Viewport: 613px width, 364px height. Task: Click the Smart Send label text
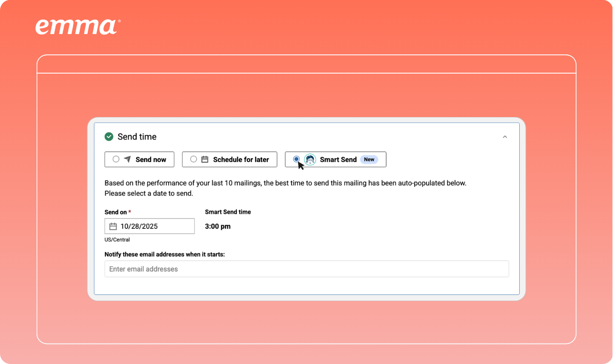tap(338, 159)
